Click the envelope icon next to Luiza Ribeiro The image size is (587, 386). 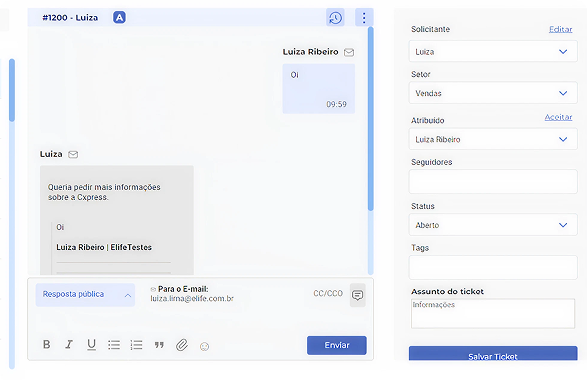[x=349, y=52]
